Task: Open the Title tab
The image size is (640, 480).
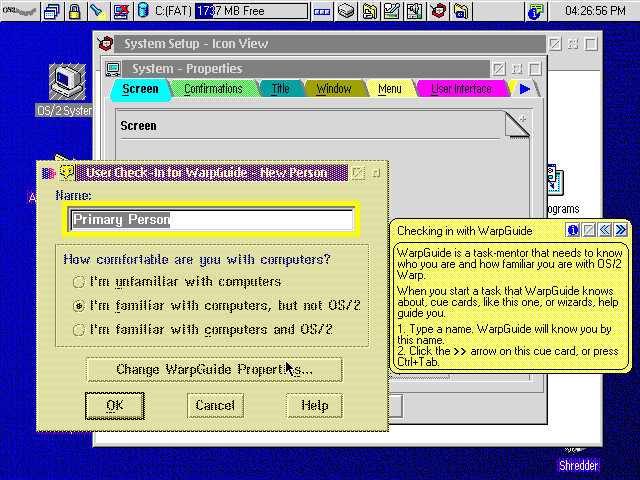Action: (x=280, y=89)
